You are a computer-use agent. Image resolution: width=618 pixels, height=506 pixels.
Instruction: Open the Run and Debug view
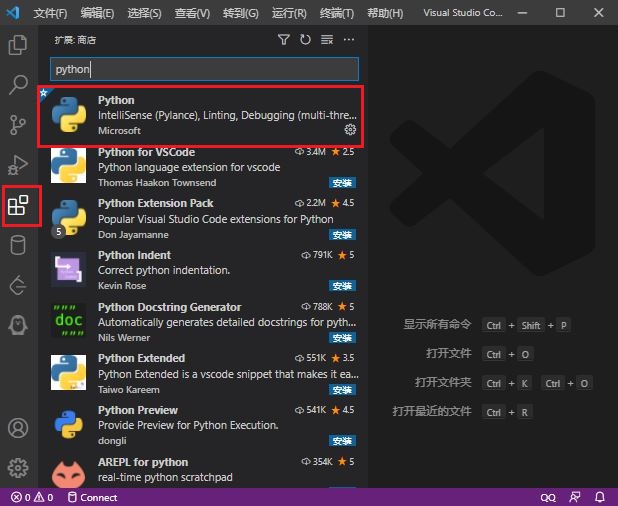(x=18, y=165)
